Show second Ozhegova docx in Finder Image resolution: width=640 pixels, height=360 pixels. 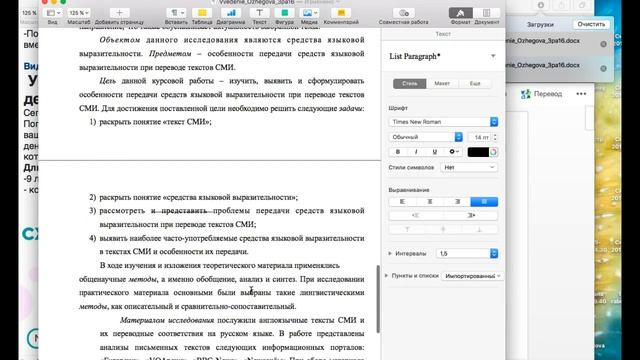(x=603, y=69)
